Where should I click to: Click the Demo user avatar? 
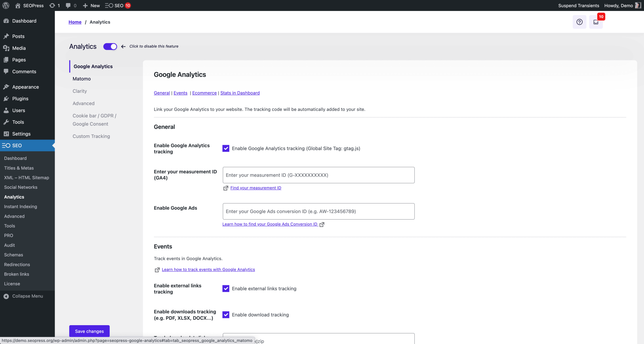pos(638,5)
